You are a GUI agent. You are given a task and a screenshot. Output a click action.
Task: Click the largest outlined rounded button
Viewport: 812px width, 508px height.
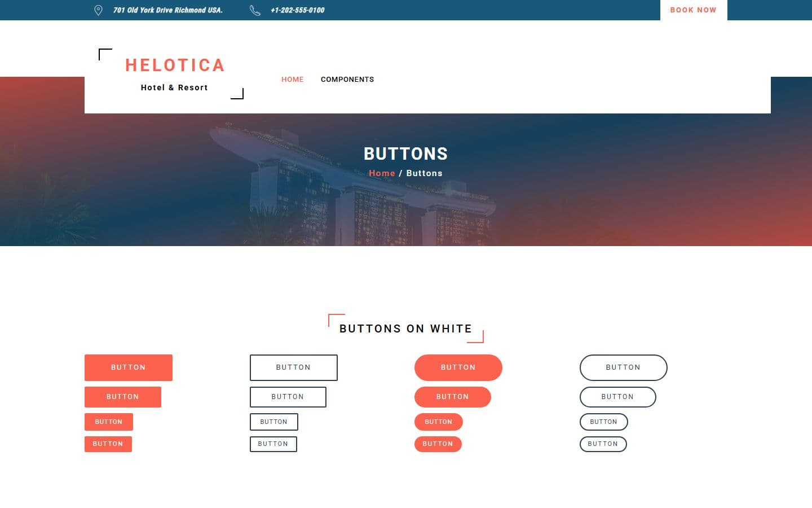pyautogui.click(x=624, y=367)
